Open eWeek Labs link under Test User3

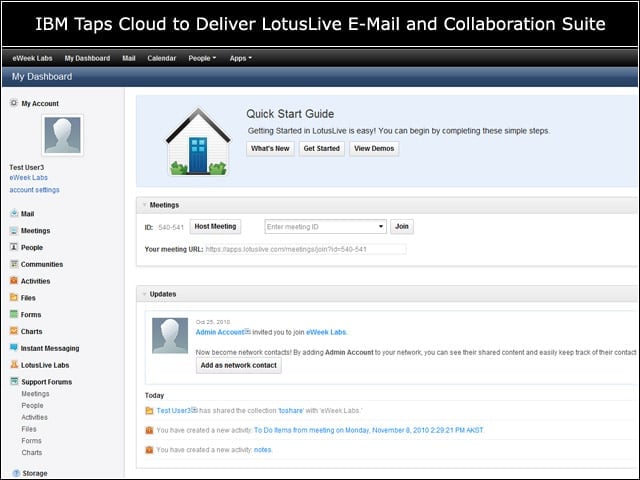click(29, 178)
